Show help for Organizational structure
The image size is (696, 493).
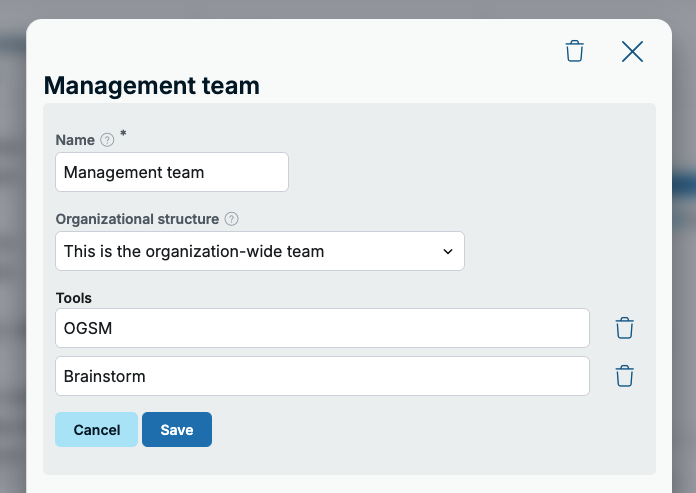[x=231, y=219]
